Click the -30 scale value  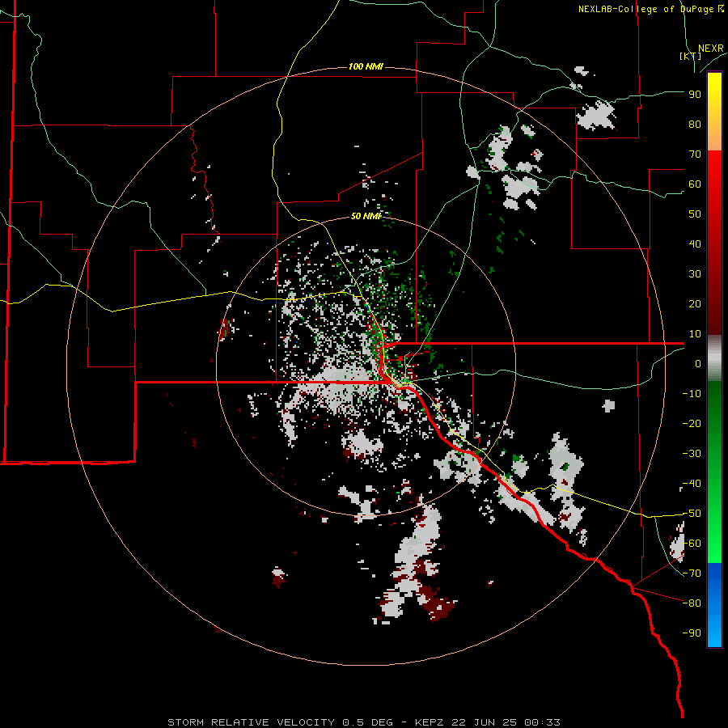point(692,454)
